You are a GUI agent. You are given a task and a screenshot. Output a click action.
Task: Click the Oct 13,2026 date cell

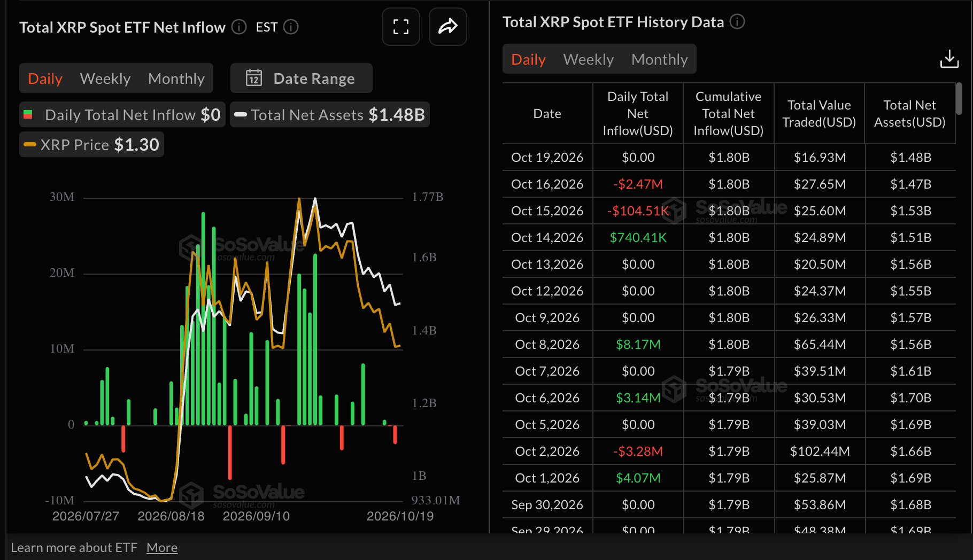547,265
